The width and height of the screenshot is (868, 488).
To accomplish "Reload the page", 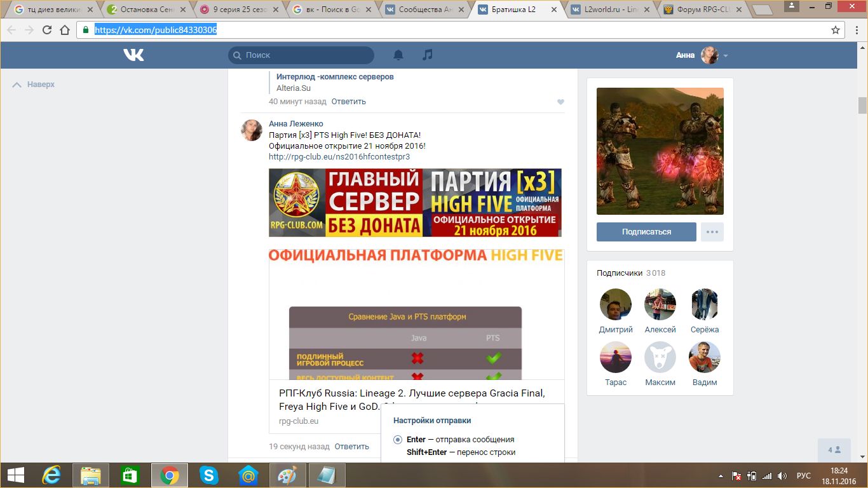I will [47, 30].
